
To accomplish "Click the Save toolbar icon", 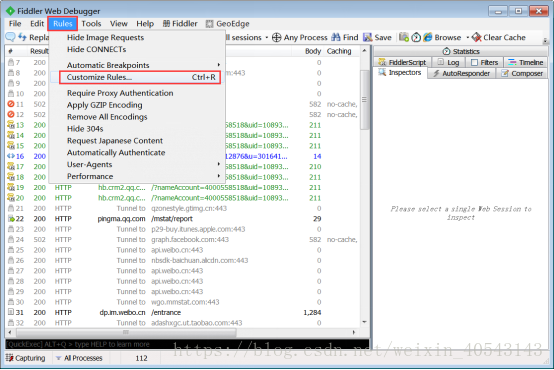I will [x=367, y=37].
